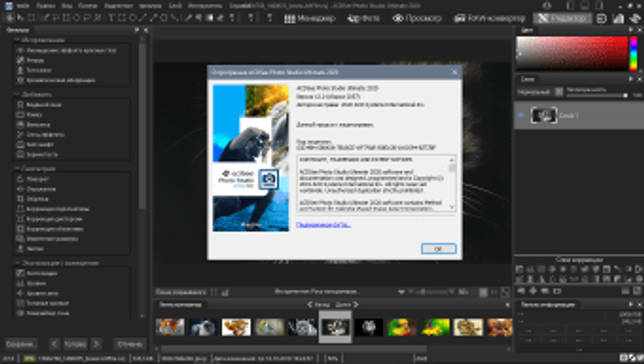Open the Color panel options arrow
The image size is (644, 364).
coord(630,30)
